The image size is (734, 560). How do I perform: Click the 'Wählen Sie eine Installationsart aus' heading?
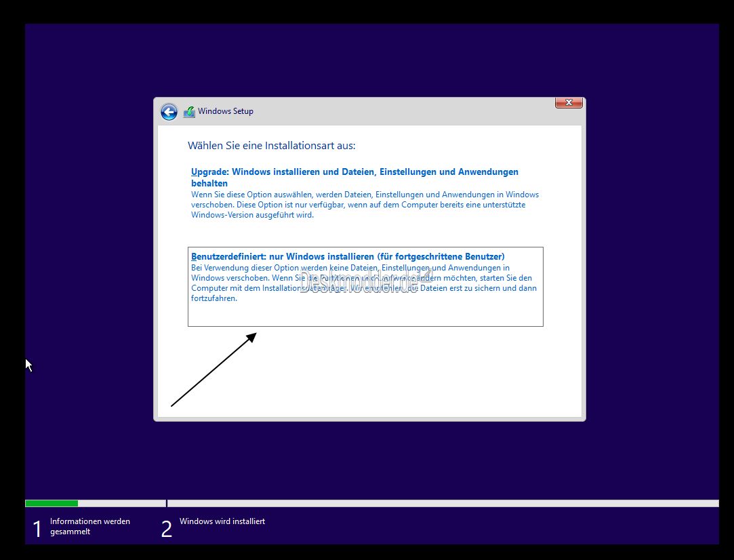click(272, 145)
